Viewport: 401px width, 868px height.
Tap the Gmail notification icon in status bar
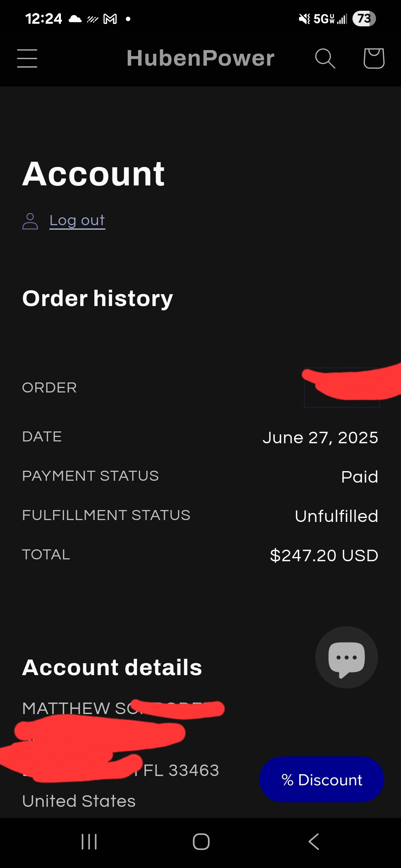tap(110, 19)
